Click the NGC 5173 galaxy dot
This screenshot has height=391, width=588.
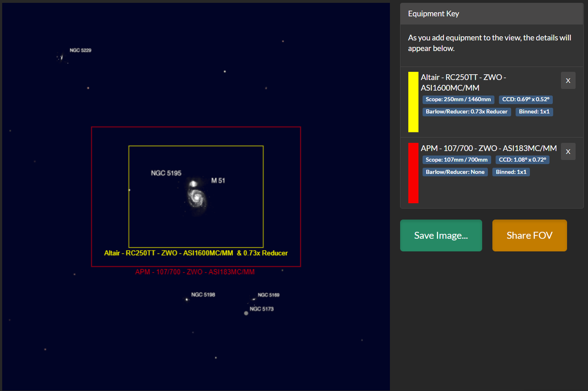(x=246, y=313)
